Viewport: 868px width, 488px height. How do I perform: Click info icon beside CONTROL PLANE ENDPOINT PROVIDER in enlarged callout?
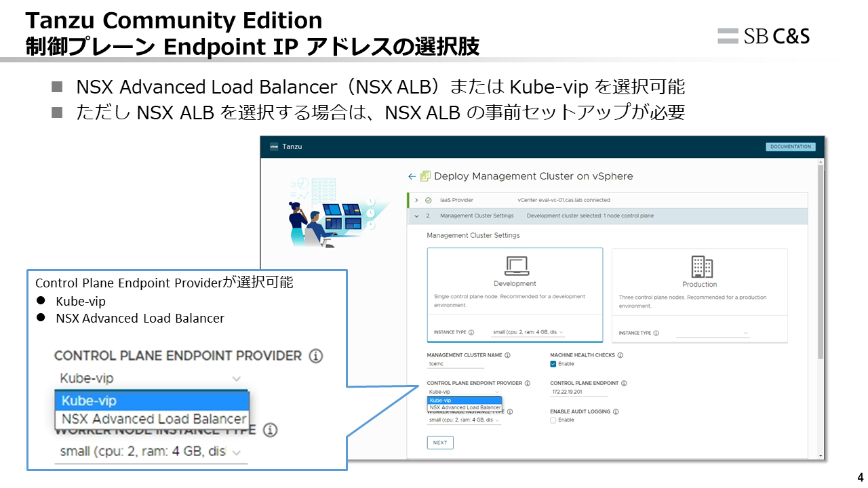(316, 356)
